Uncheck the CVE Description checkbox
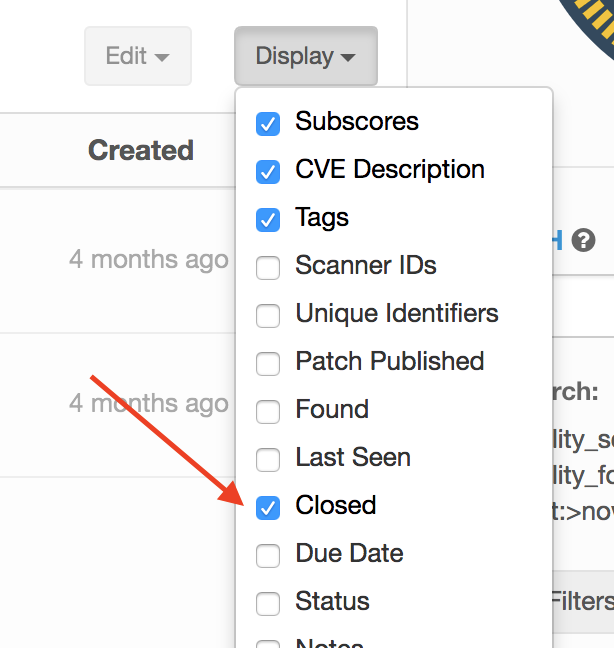The width and height of the screenshot is (614, 648). click(268, 172)
